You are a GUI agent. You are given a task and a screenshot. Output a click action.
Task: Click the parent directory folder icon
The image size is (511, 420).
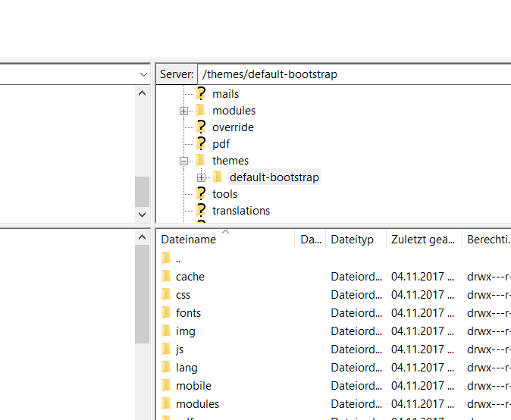166,258
